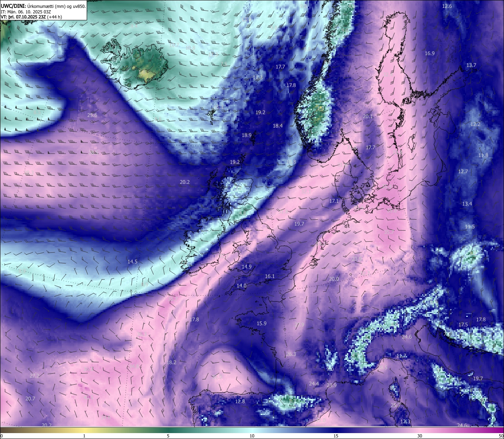
Task: Click the 20.0 value on the map
Action: point(334,279)
